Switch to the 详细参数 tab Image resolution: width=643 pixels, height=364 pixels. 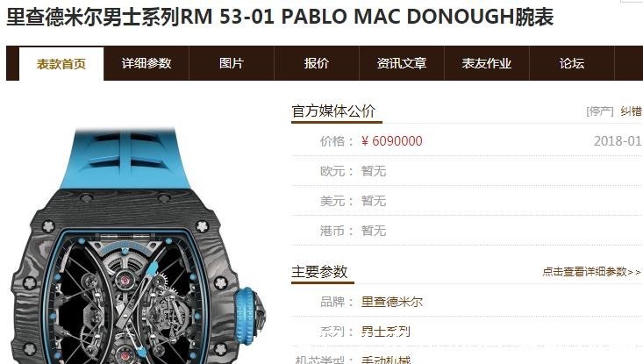coord(146,63)
